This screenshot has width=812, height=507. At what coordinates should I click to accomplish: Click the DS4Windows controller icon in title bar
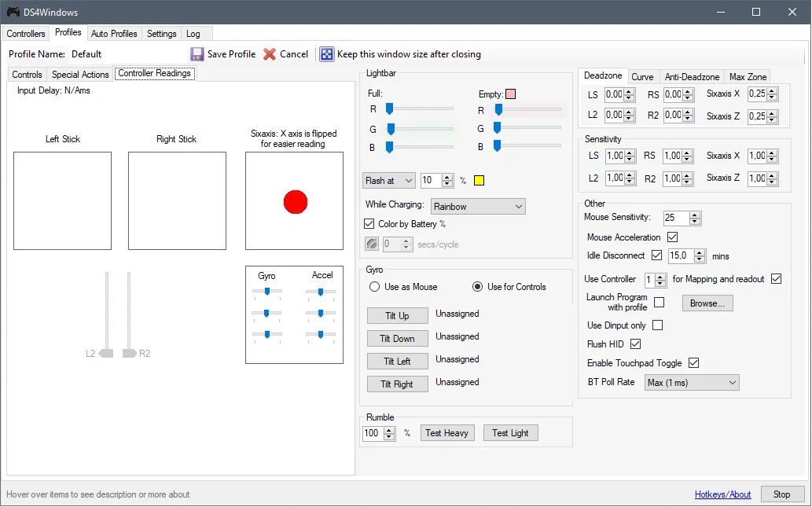click(13, 12)
